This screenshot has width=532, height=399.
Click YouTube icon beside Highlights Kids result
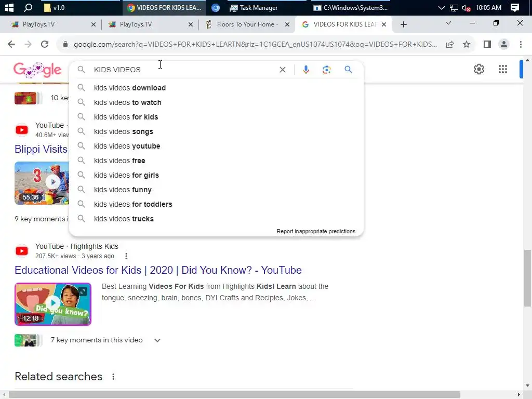pyautogui.click(x=22, y=251)
